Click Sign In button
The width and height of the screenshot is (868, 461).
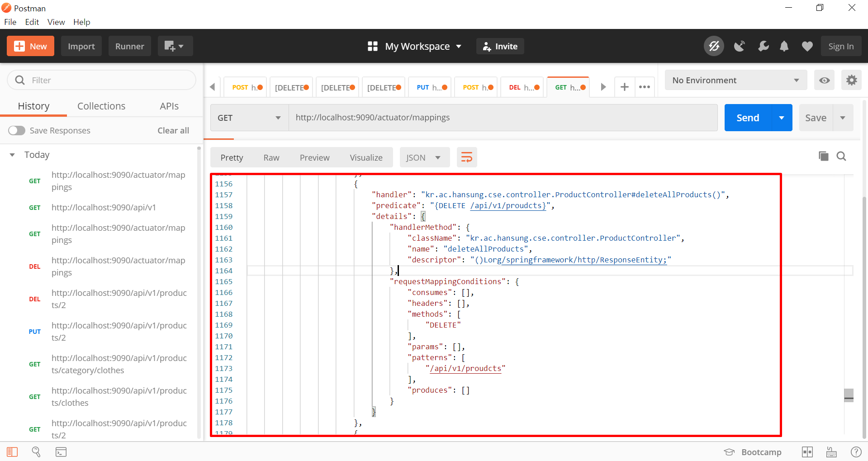tap(841, 46)
